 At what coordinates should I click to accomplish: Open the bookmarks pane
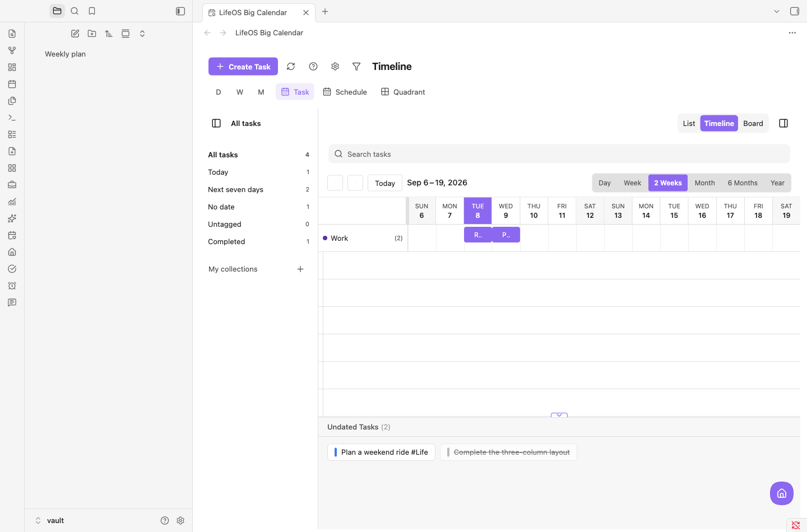pos(92,11)
